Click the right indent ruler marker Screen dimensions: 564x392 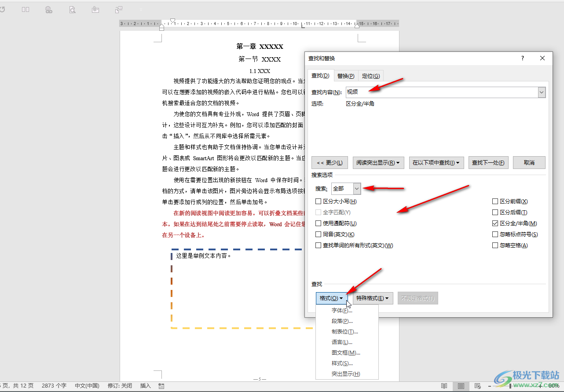[x=357, y=26]
